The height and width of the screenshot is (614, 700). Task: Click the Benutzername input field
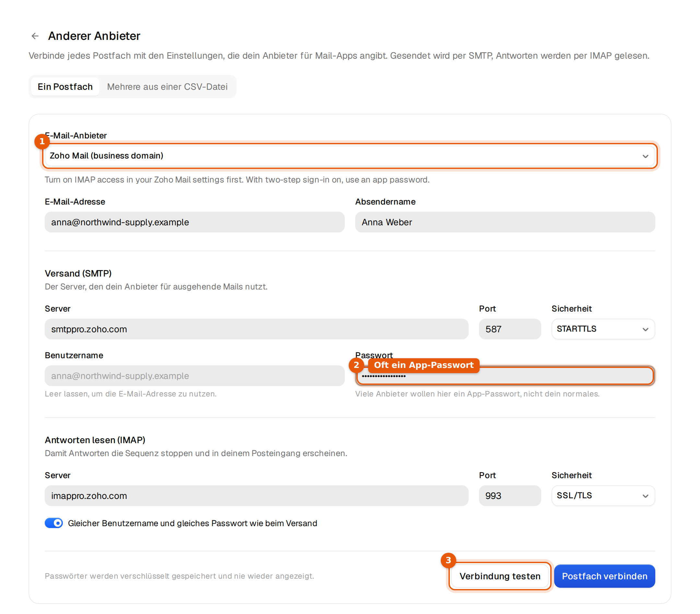point(194,375)
